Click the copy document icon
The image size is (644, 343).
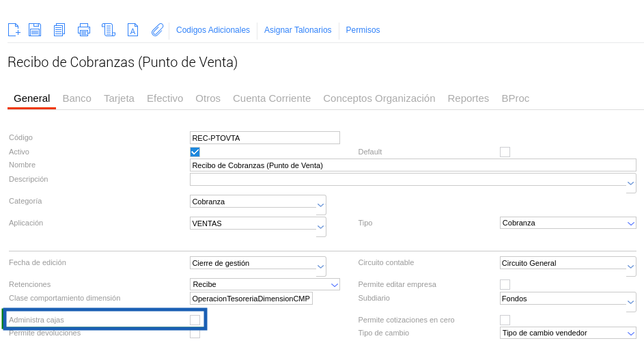[59, 29]
